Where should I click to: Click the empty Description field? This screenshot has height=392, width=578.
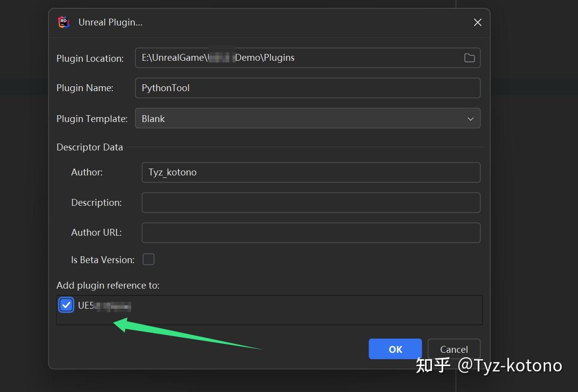(311, 202)
